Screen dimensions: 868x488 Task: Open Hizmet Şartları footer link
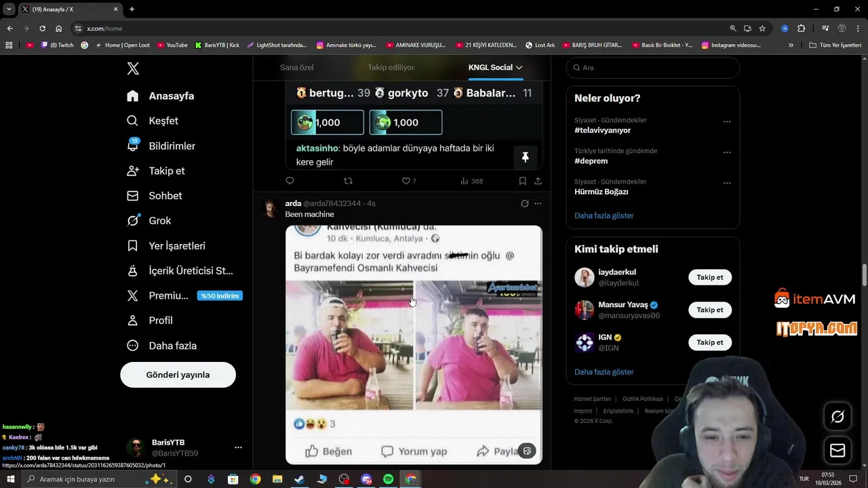tap(593, 399)
